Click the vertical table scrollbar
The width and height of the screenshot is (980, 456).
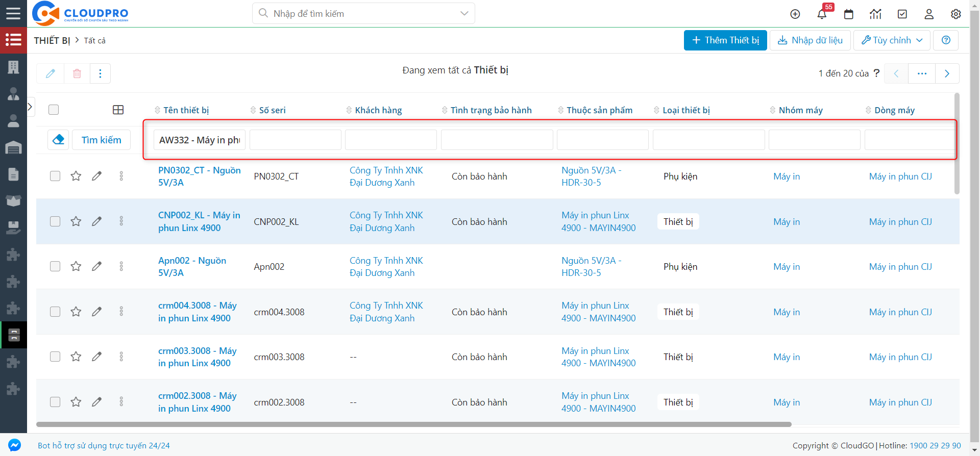(957, 143)
